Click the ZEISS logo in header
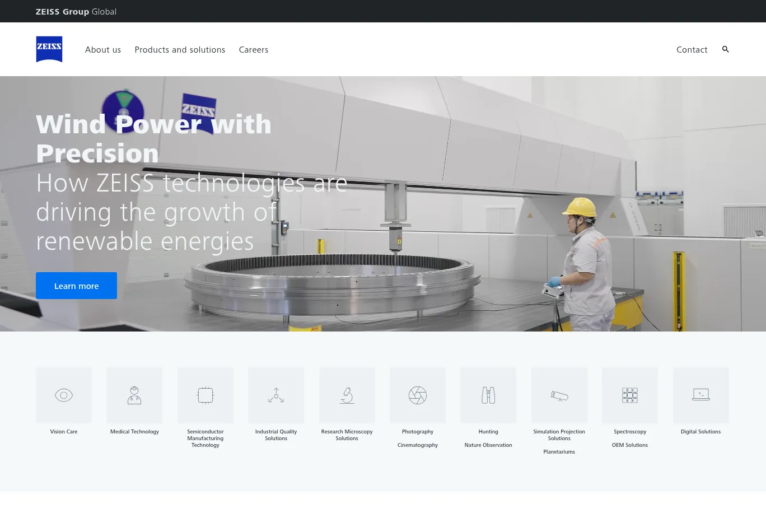Image resolution: width=766 pixels, height=532 pixels. point(49,49)
